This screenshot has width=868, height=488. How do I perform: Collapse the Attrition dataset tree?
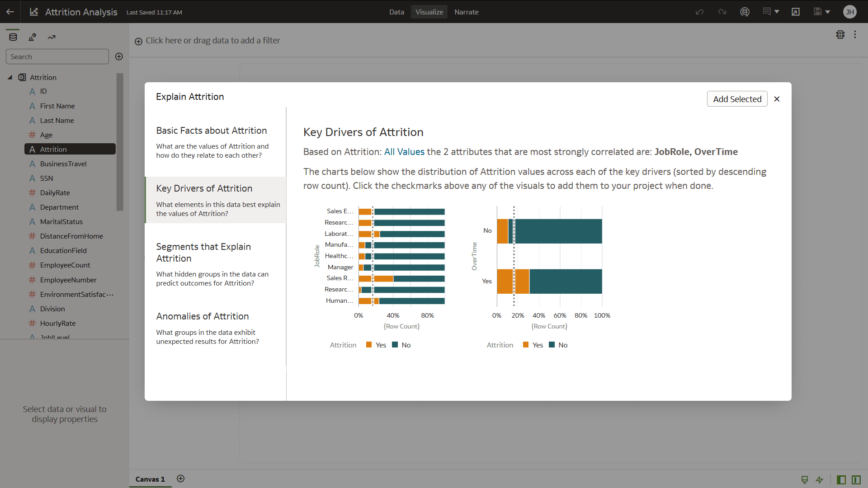10,77
